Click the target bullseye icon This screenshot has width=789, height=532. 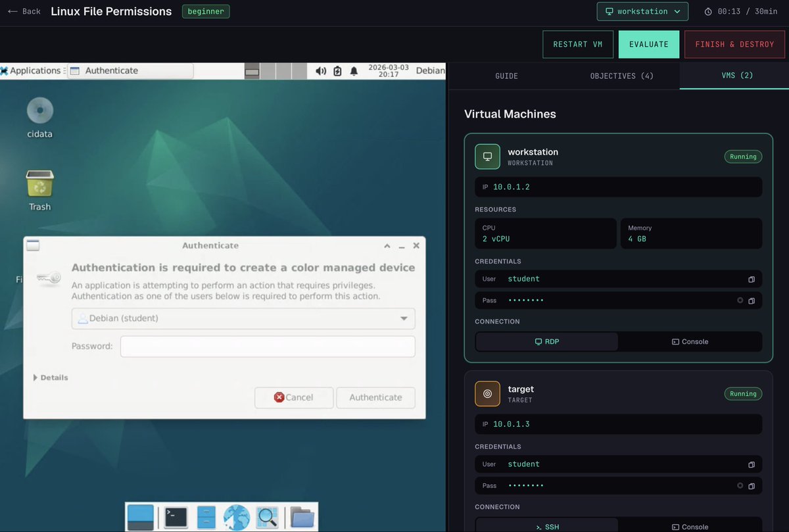tap(487, 394)
